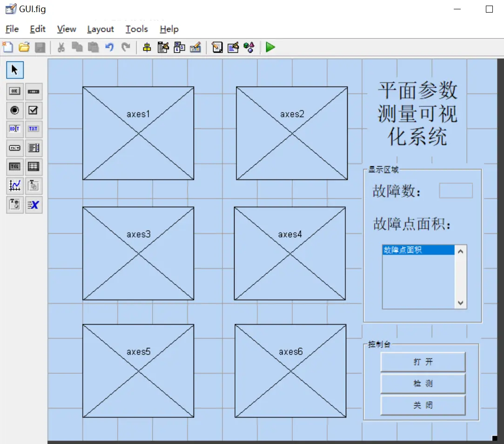Select the 故障数: label
The width and height of the screenshot is (504, 444).
(x=396, y=191)
